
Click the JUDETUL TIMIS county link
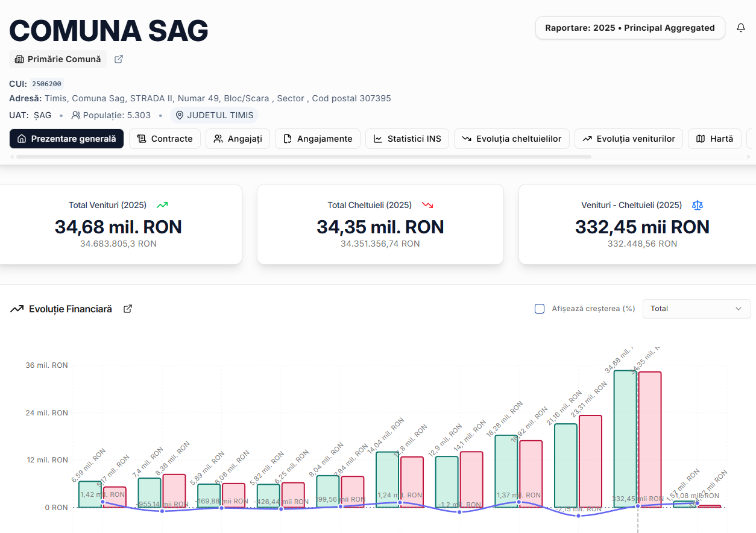pos(214,115)
